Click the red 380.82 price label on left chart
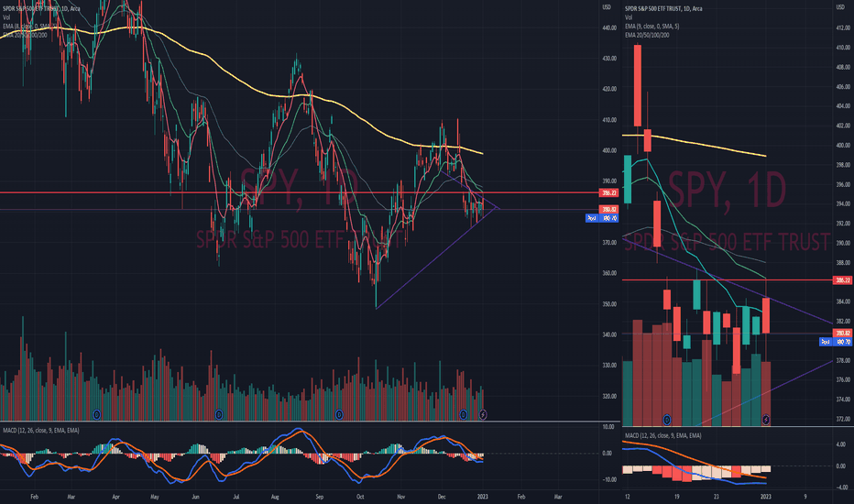Image resolution: width=854 pixels, height=504 pixels. [x=608, y=210]
